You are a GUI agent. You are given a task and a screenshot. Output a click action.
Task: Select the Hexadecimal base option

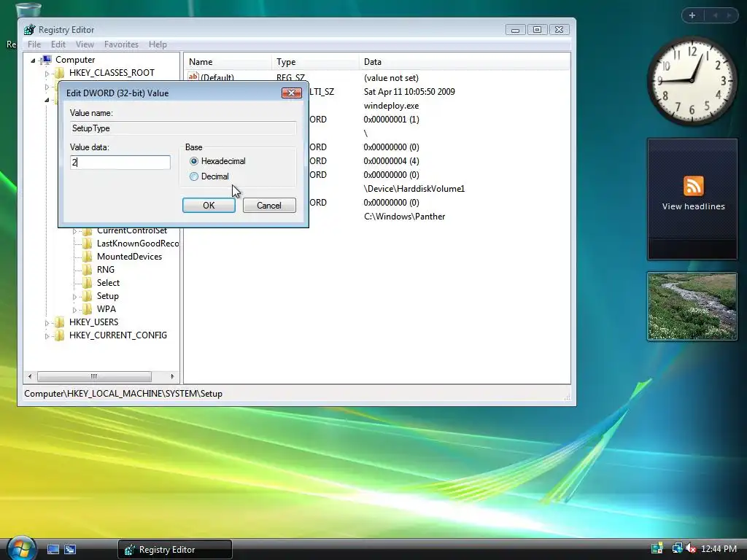(x=194, y=161)
